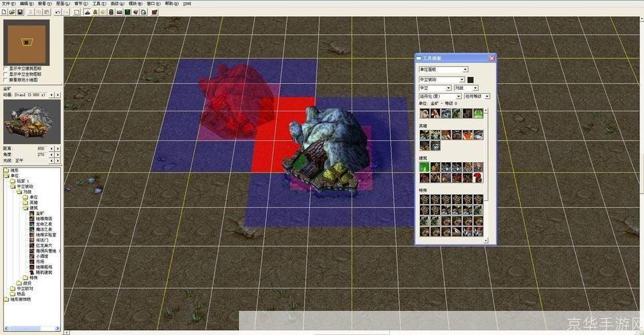Open the 查看 menu

(x=45, y=3)
